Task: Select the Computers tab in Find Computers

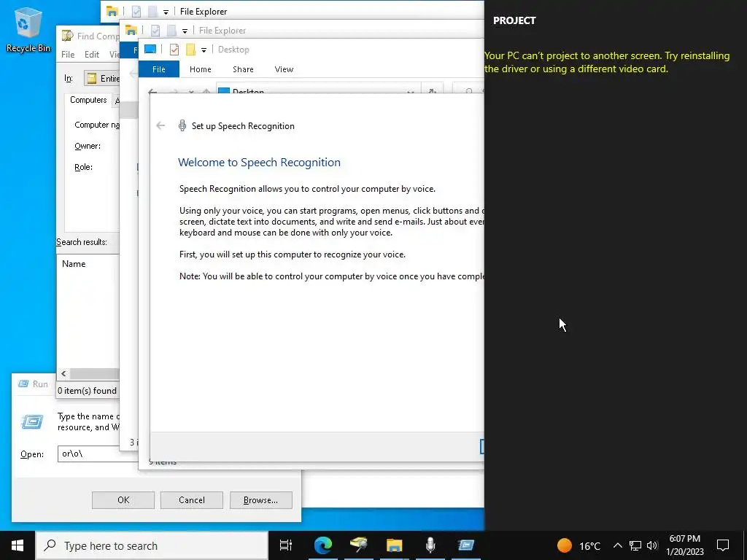Action: point(88,100)
